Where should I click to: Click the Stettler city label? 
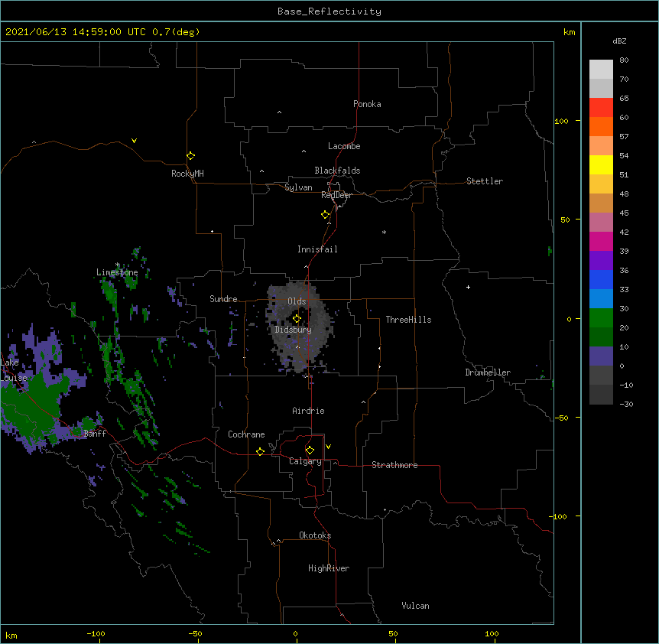click(x=485, y=181)
